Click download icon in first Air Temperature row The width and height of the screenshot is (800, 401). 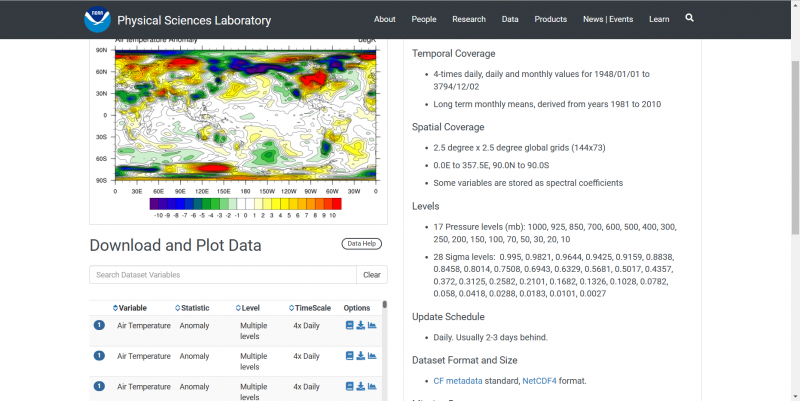pos(360,325)
